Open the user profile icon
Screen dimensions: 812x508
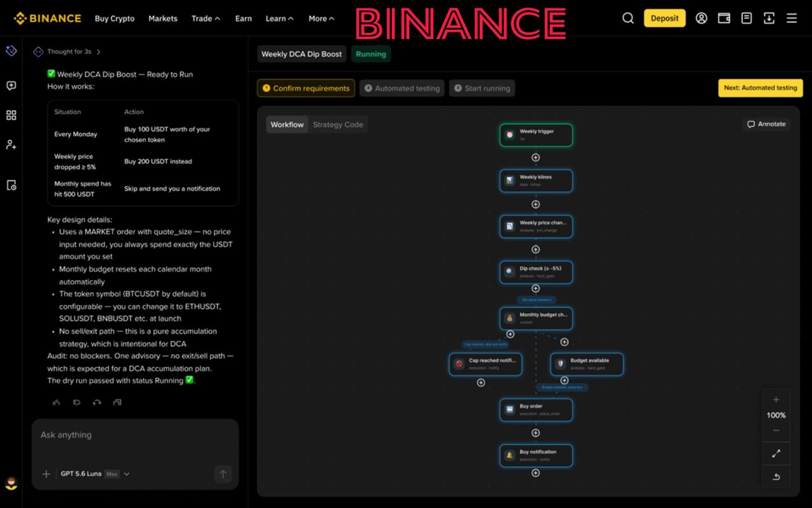[701, 18]
